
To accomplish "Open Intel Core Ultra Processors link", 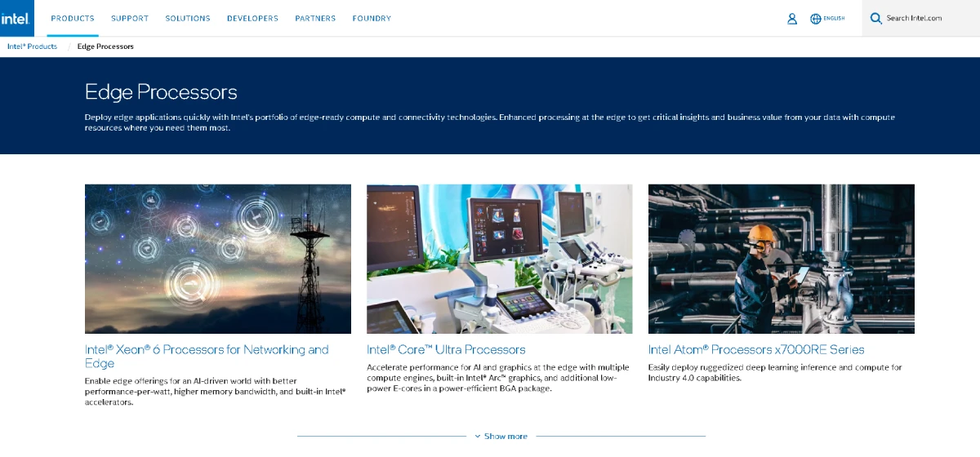I will [446, 349].
